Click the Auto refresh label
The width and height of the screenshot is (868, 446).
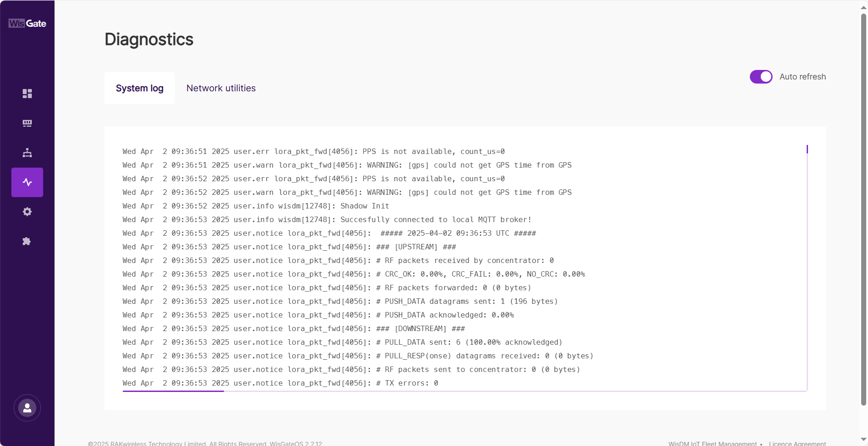[x=803, y=77]
